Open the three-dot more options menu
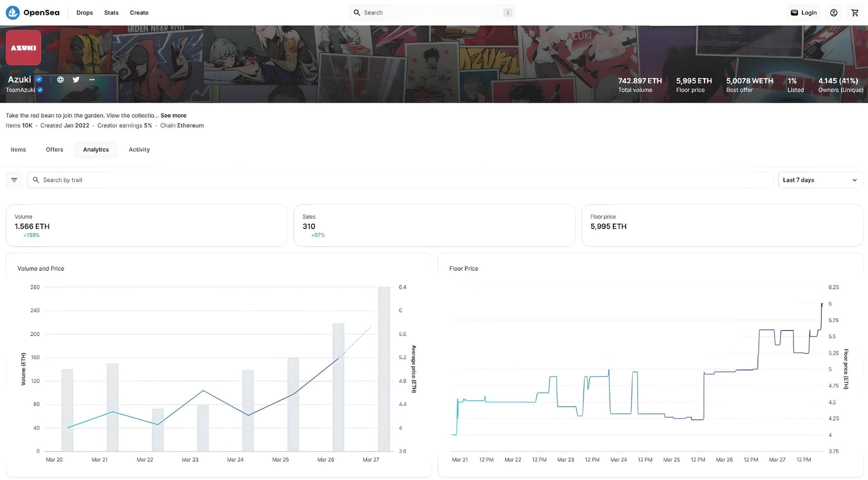The image size is (868, 480). point(92,79)
